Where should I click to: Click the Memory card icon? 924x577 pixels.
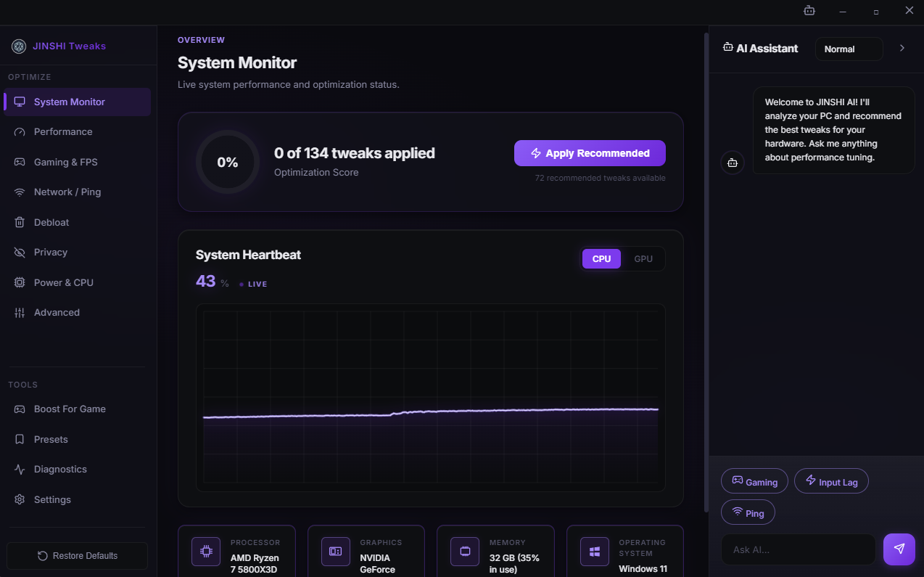[x=465, y=552]
